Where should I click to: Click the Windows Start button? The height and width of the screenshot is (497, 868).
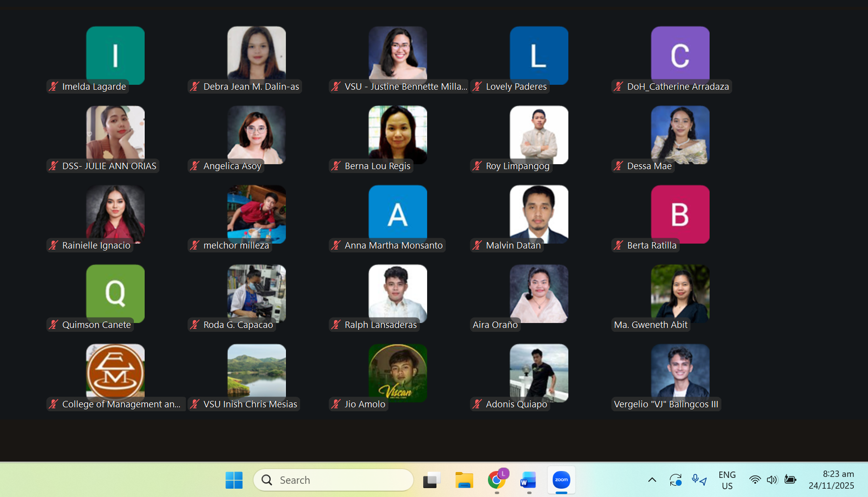[234, 480]
